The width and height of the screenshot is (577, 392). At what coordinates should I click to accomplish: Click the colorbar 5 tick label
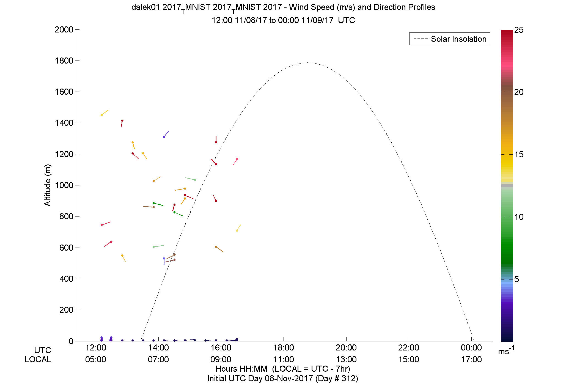tap(516, 279)
